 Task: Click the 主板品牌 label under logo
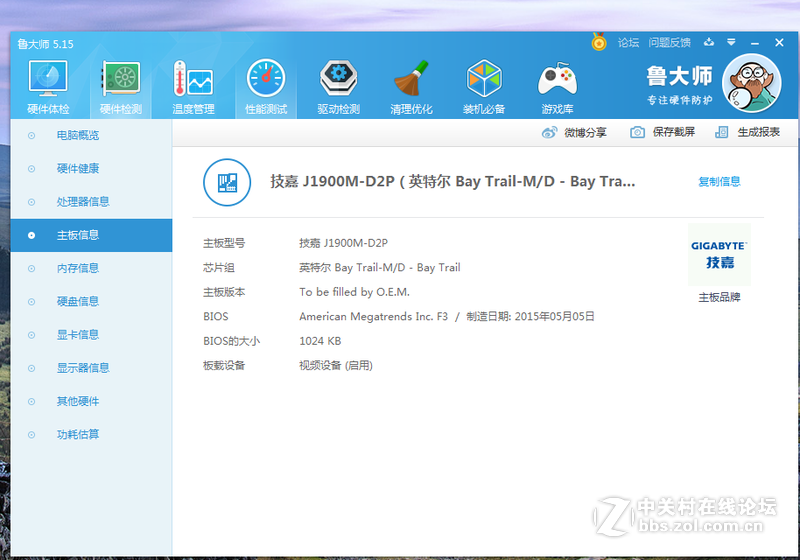(719, 297)
